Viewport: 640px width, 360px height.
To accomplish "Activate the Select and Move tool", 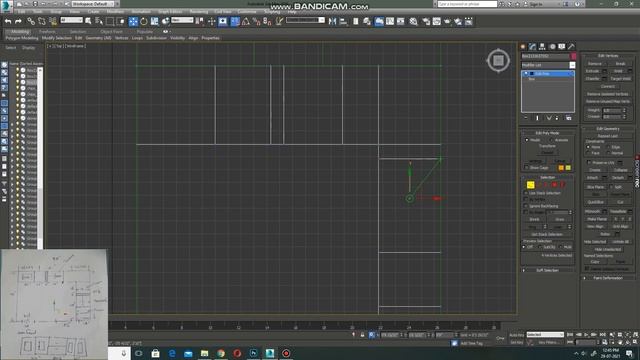I will point(133,21).
